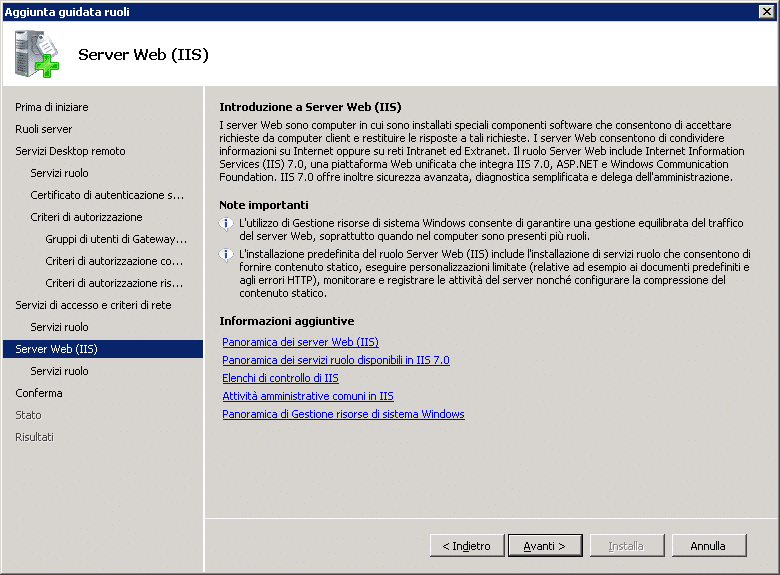Open Servizi Desktop remoto step
Viewport: 780px width, 575px height.
[70, 151]
